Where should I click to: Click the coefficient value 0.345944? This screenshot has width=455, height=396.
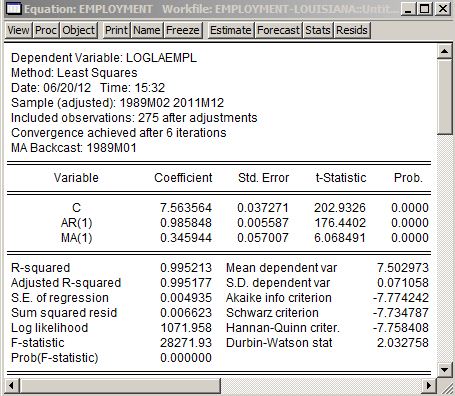point(186,238)
